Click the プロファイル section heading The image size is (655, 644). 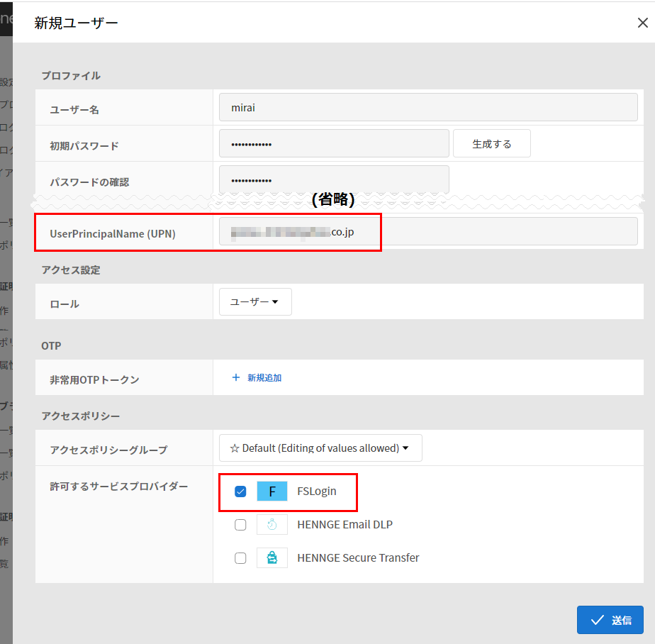[71, 76]
